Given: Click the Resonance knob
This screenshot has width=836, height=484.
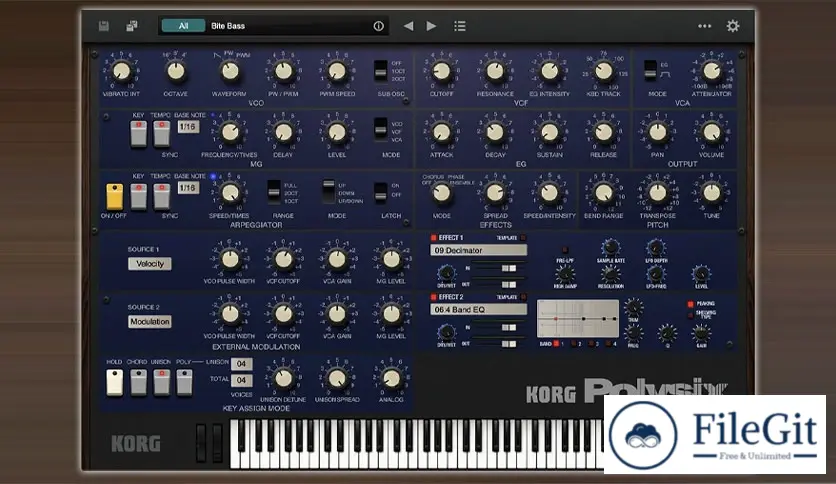Looking at the screenshot, I should [x=495, y=71].
